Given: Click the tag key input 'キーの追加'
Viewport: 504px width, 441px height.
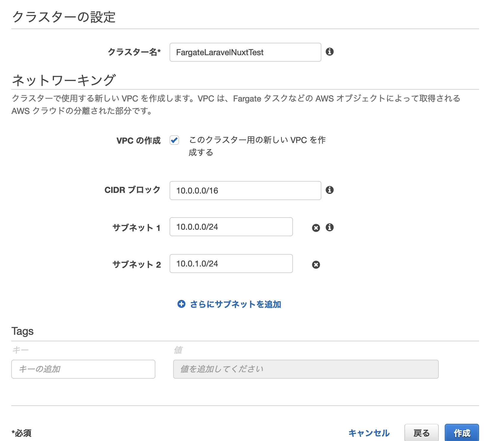Looking at the screenshot, I should point(83,369).
